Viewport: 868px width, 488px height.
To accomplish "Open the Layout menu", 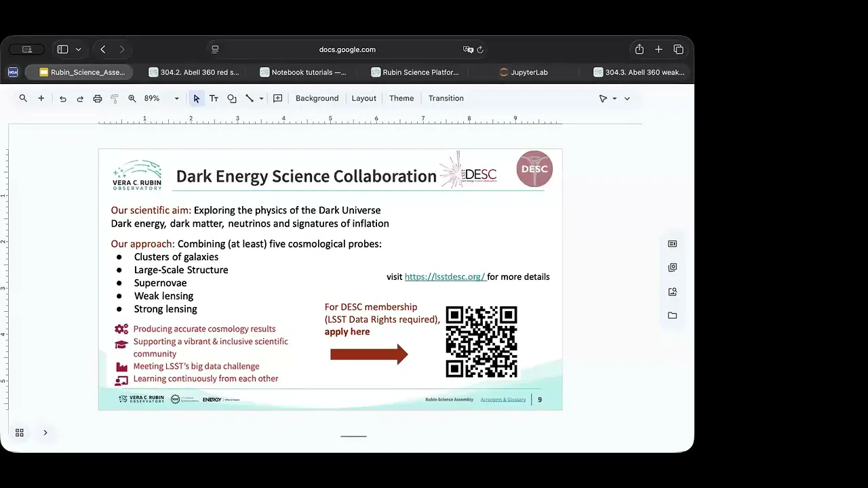I will click(363, 98).
